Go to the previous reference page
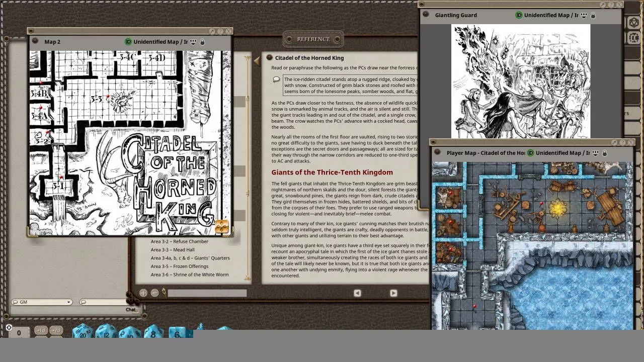This screenshot has width=644, height=362. tap(357, 293)
